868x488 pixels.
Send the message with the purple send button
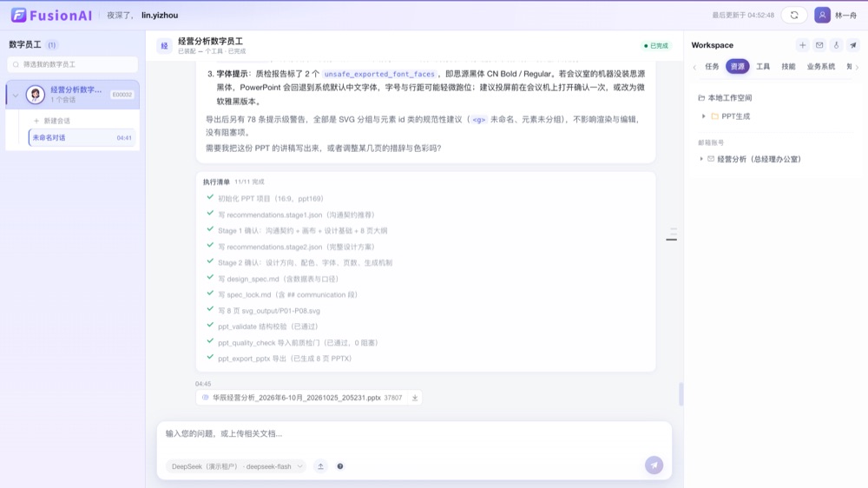654,465
